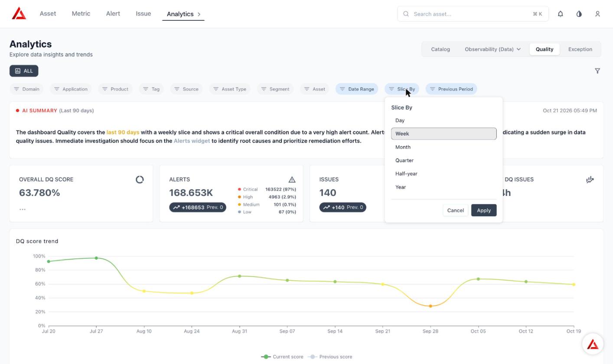Open the Asset menu
Image resolution: width=613 pixels, height=364 pixels.
(48, 13)
